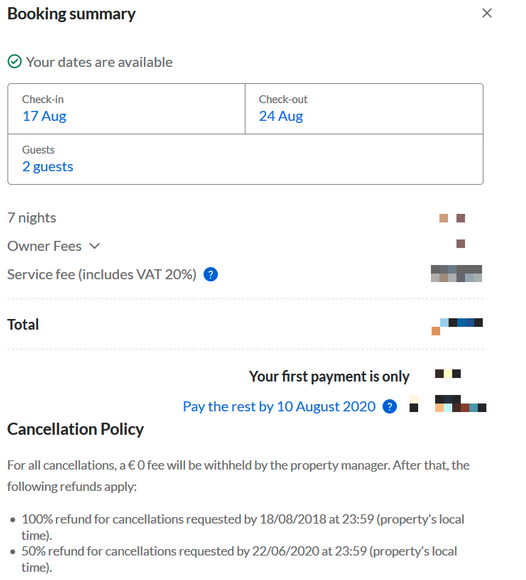The width and height of the screenshot is (526, 580).
Task: Close the Booking summary panel
Action: point(487,13)
